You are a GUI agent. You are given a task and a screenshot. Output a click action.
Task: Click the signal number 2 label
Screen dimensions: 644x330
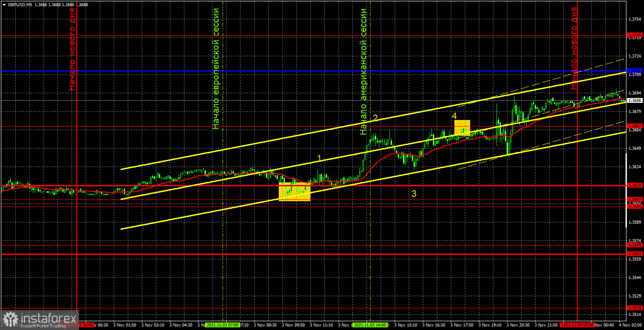coord(375,118)
